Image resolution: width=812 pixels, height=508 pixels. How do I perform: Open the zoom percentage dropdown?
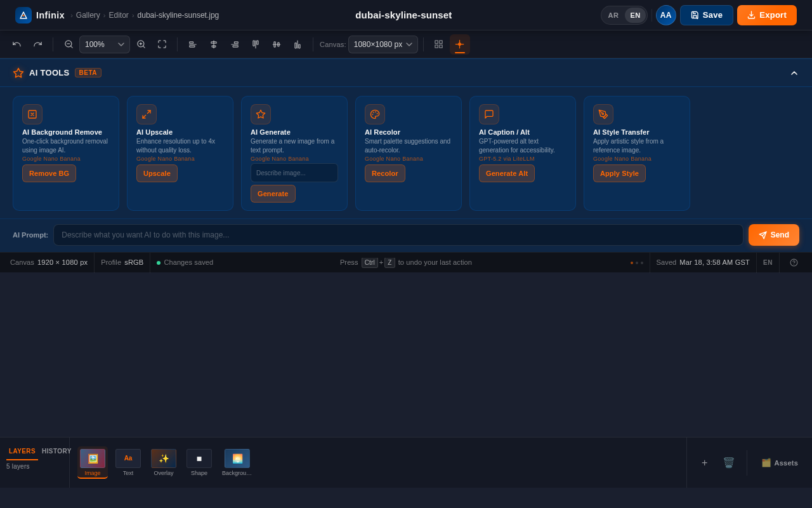(104, 44)
